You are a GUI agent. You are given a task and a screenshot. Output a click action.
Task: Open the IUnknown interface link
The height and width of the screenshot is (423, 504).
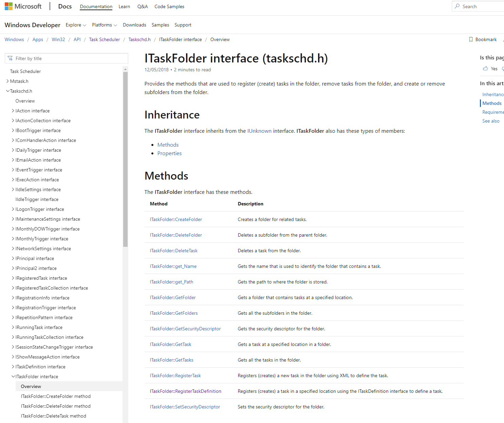click(259, 131)
